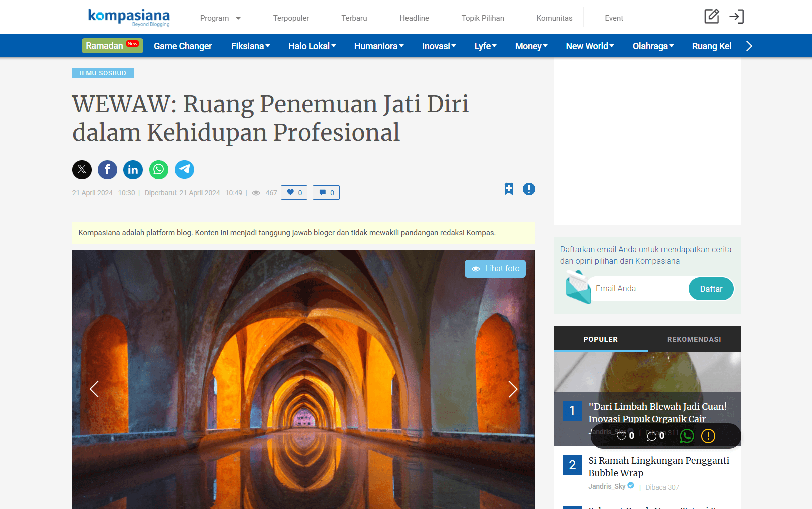Open the Komunitas menu item
The image size is (812, 509).
pyautogui.click(x=554, y=18)
